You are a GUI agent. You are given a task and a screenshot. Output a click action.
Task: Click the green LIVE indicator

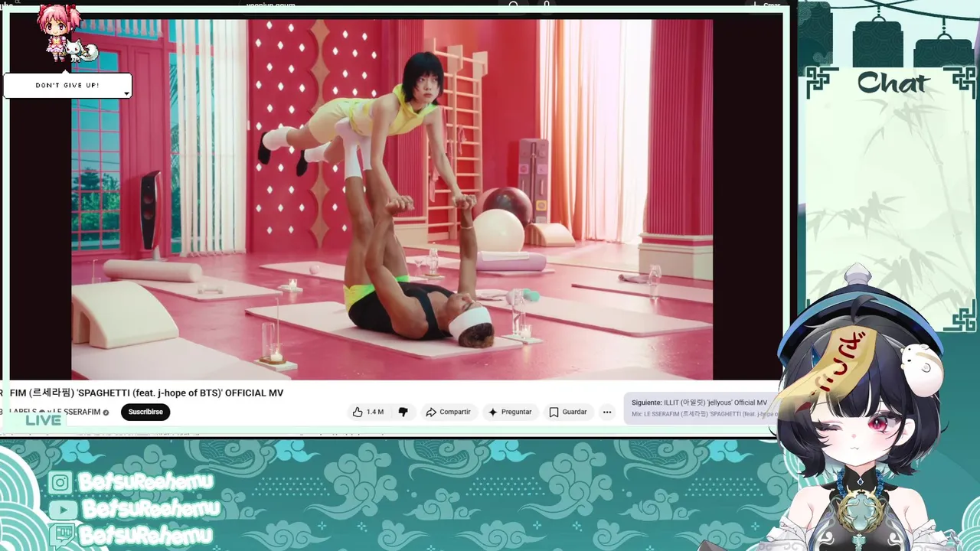click(x=43, y=419)
